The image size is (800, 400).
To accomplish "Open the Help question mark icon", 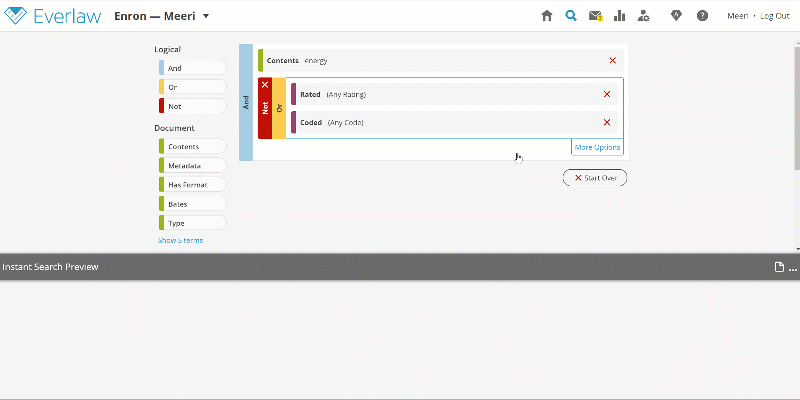I will 703,16.
